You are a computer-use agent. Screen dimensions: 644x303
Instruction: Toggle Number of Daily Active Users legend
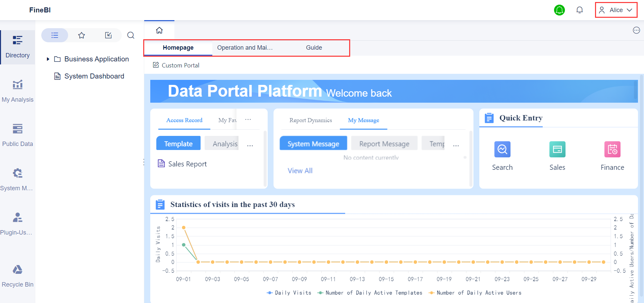tap(475, 293)
